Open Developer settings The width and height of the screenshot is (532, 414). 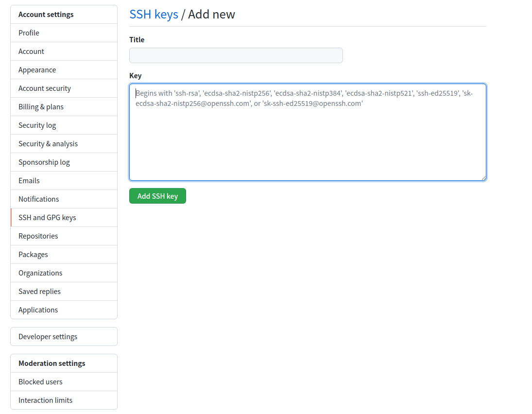64,337
